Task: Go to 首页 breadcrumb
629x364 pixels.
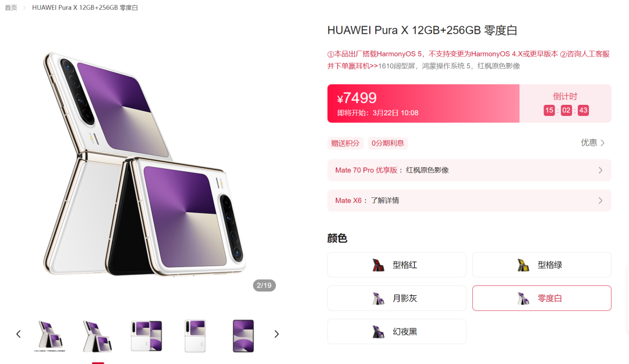Action: pyautogui.click(x=11, y=8)
